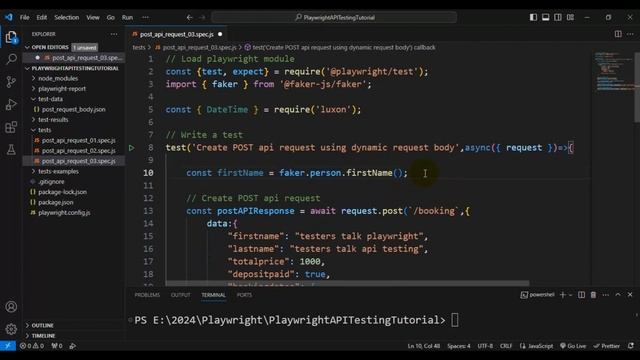This screenshot has width=640, height=360.
Task: Open the Go menu
Action: coord(111,18)
